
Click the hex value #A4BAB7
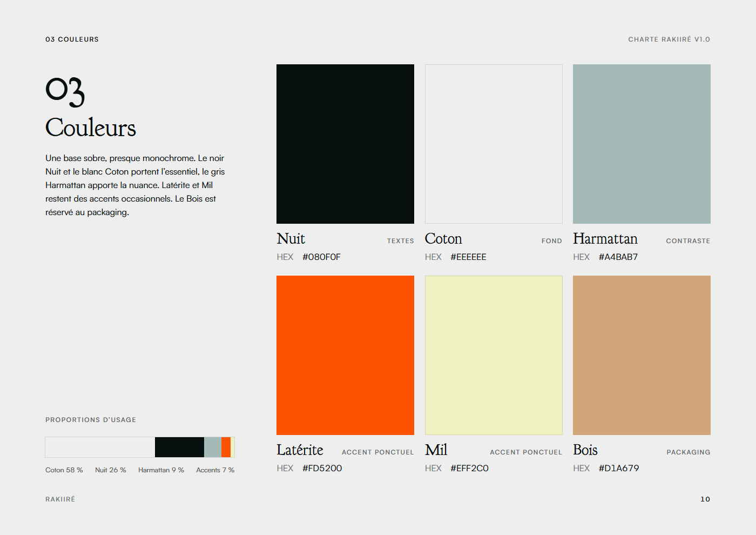pyautogui.click(x=618, y=257)
